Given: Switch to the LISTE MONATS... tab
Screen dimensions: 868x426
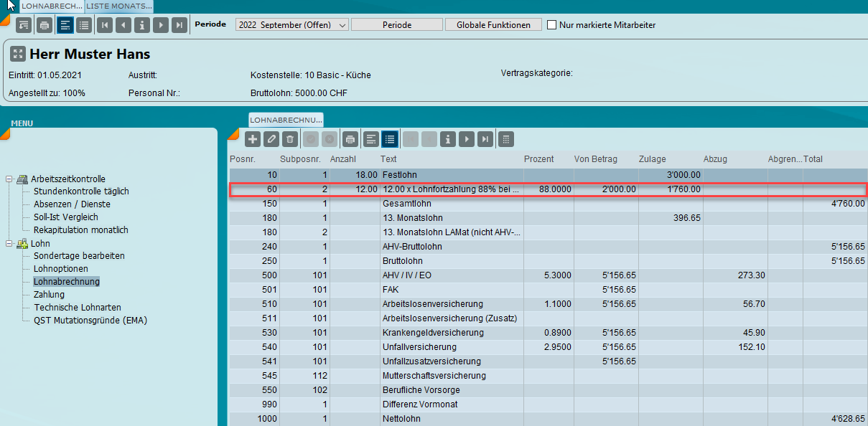Looking at the screenshot, I should click(119, 6).
